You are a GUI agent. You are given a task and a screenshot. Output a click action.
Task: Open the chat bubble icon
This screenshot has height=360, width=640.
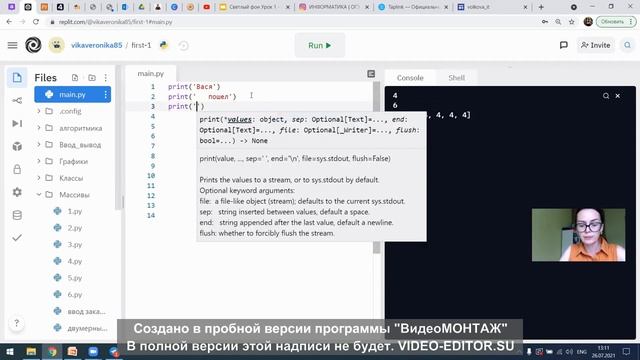(x=564, y=45)
